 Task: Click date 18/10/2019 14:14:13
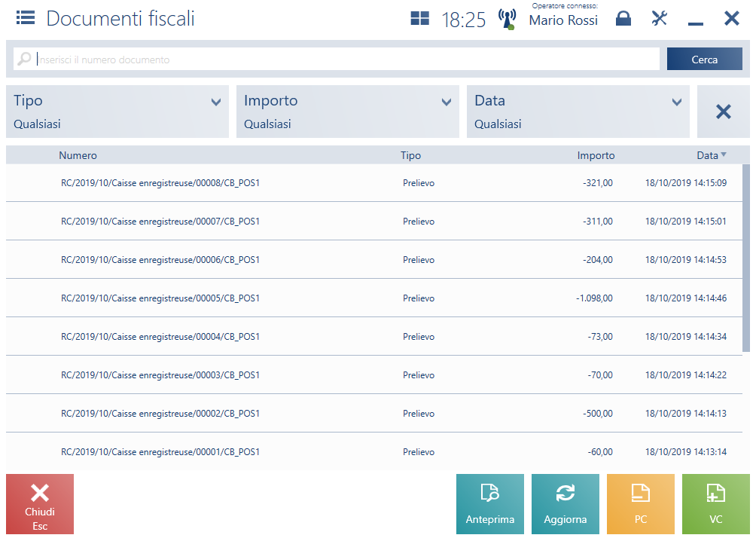click(686, 414)
